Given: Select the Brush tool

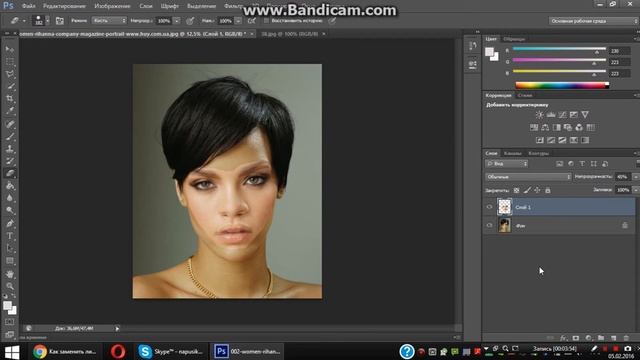Looking at the screenshot, I should coord(10,136).
